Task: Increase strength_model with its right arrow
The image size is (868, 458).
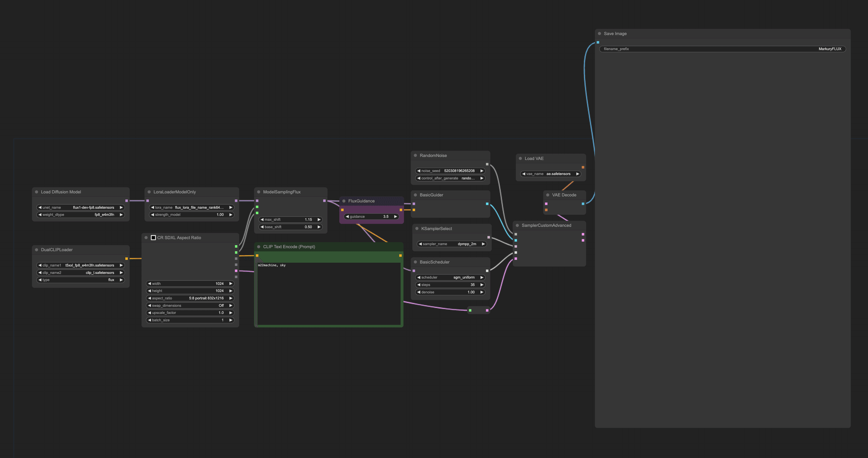Action: (230, 215)
